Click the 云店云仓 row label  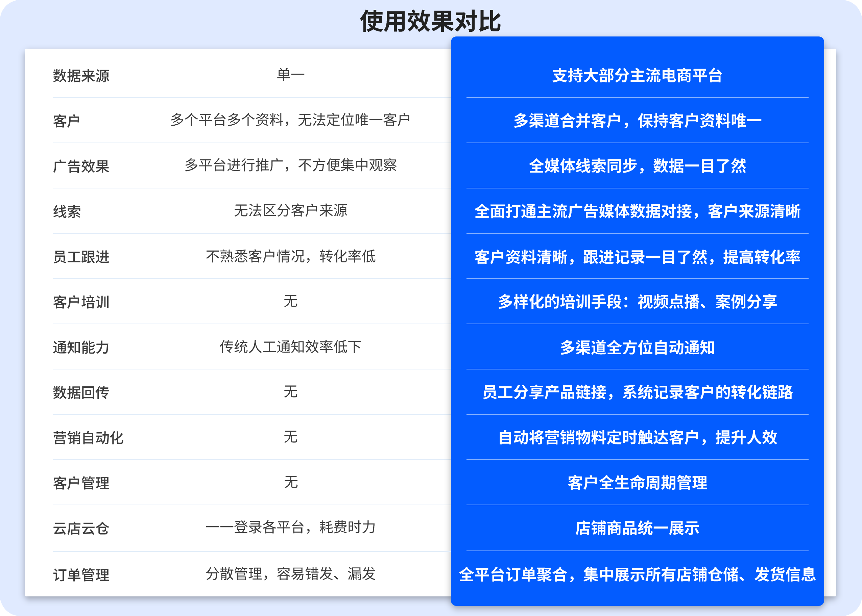pyautogui.click(x=81, y=528)
